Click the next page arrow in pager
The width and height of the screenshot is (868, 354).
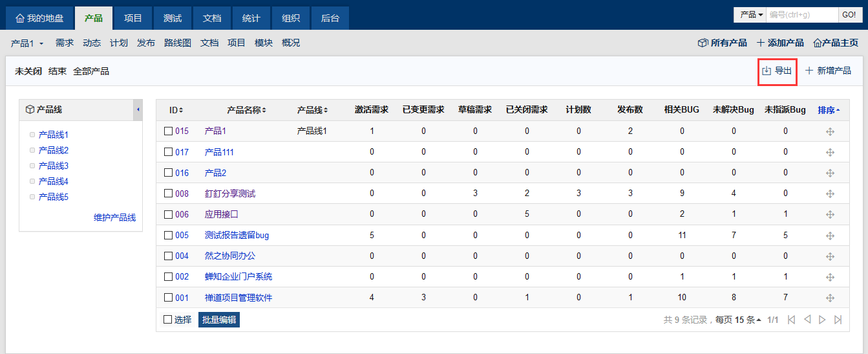[x=822, y=320]
